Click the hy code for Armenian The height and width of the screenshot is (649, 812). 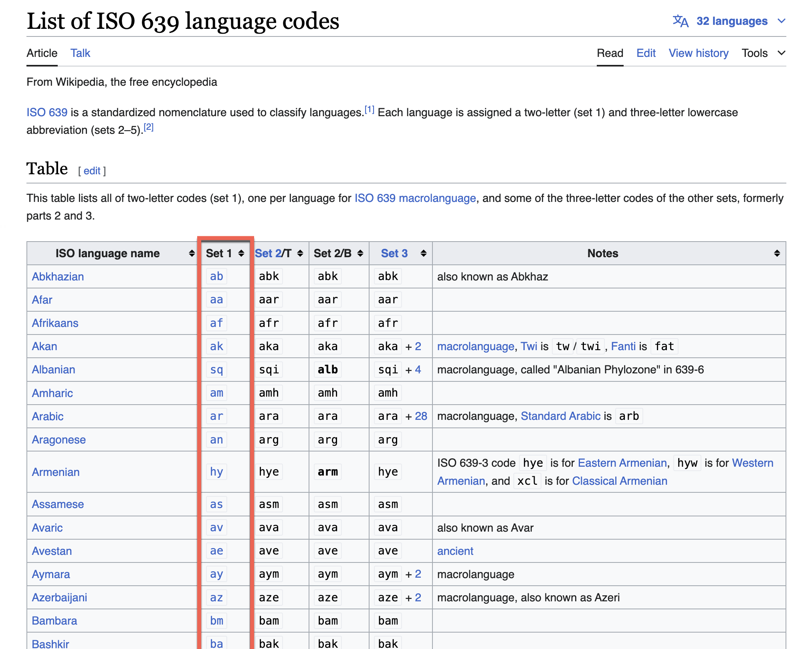[216, 472]
